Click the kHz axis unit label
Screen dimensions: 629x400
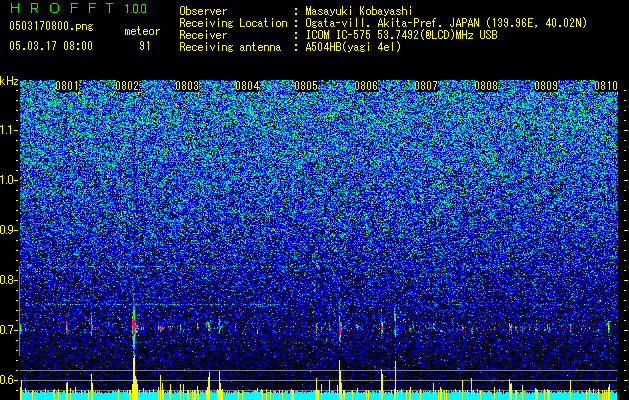tap(9, 81)
